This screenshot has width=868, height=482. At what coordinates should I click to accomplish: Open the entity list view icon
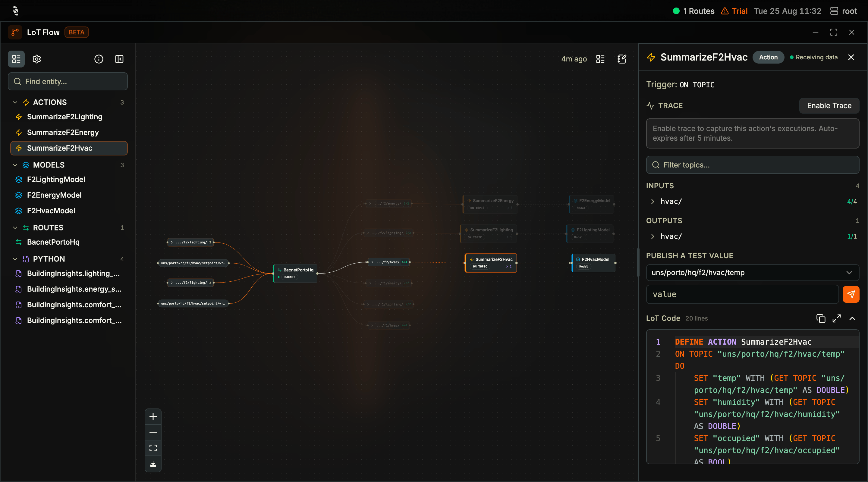16,59
